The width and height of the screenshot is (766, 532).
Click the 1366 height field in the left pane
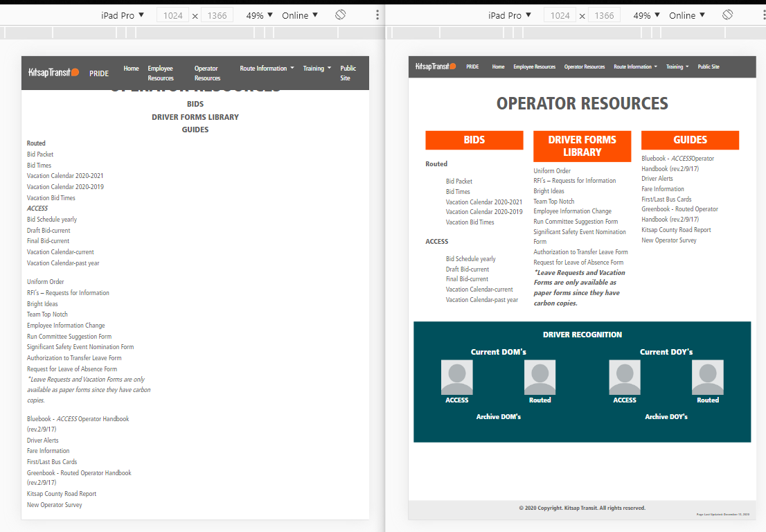coord(216,15)
